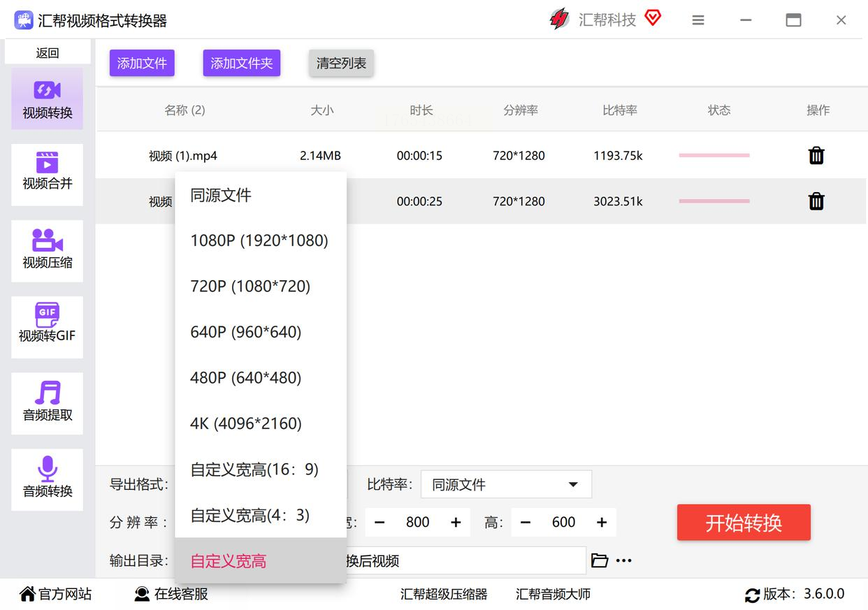Open the hamburger menu in title bar

[x=697, y=20]
